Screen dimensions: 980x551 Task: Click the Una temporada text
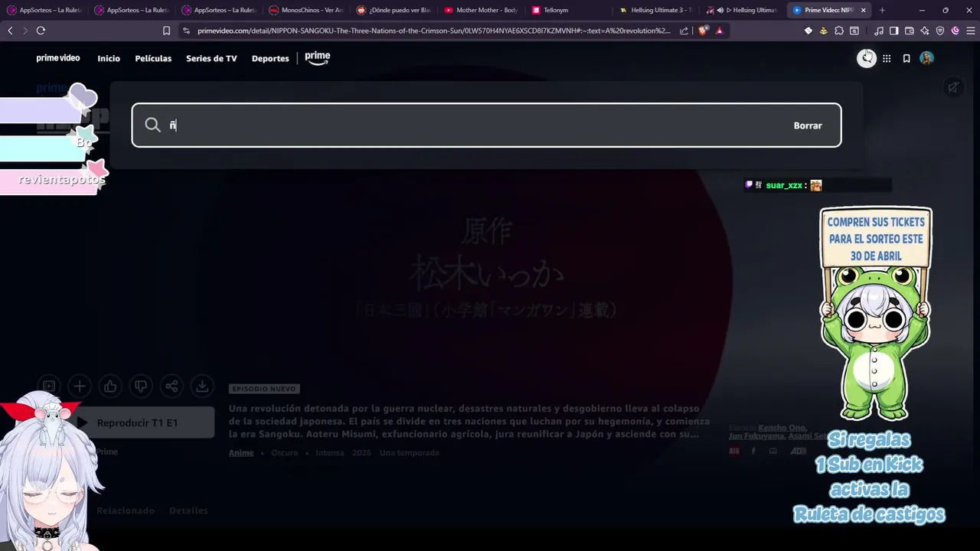[x=410, y=452]
